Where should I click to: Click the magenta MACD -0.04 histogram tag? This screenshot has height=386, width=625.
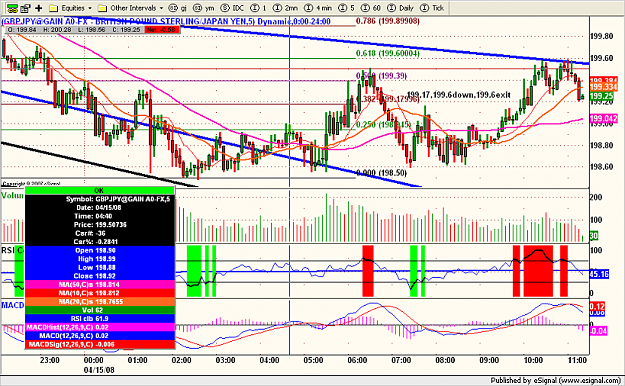[598, 331]
